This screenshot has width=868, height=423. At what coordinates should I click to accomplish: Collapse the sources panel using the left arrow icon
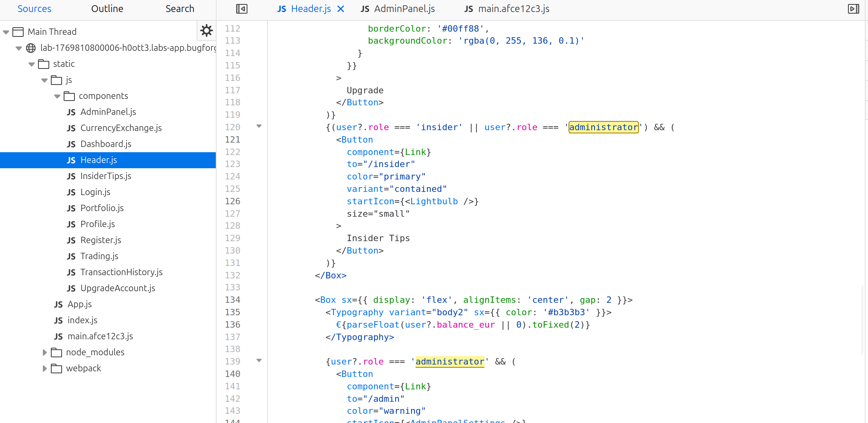click(x=241, y=8)
